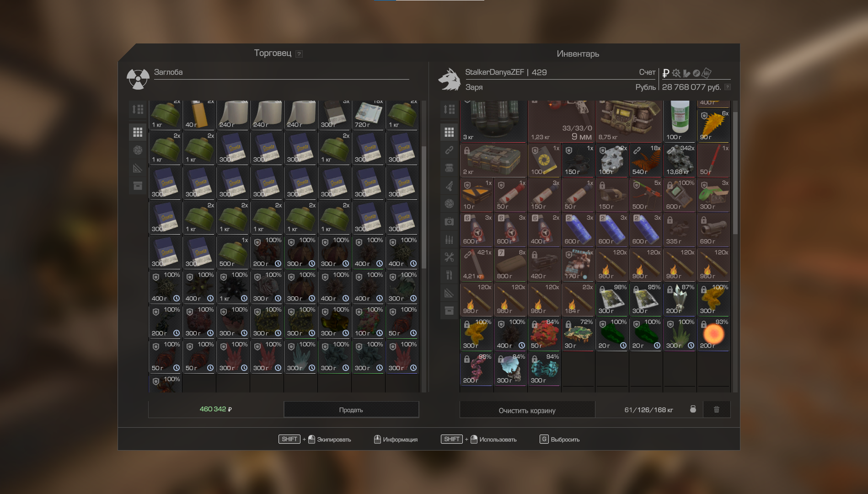This screenshot has width=868, height=494.
Task: Select the 94% teal artifact
Action: tap(544, 369)
